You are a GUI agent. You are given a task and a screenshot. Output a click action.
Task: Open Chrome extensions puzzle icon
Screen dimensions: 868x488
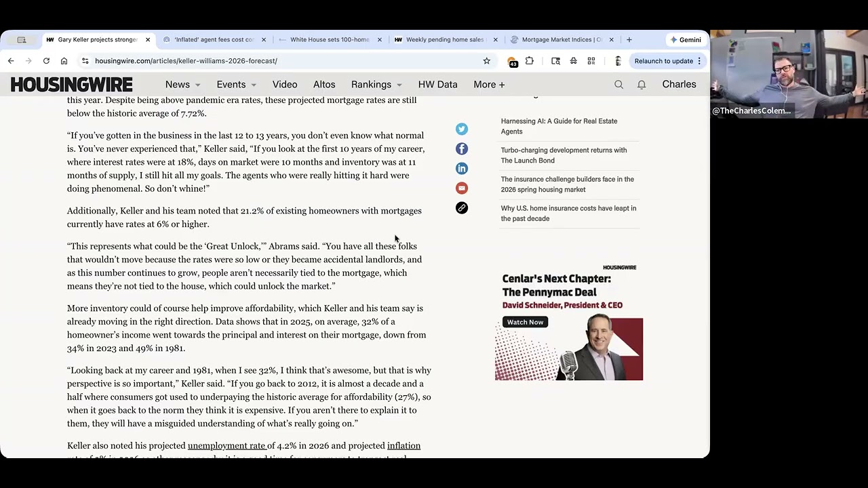coord(530,61)
